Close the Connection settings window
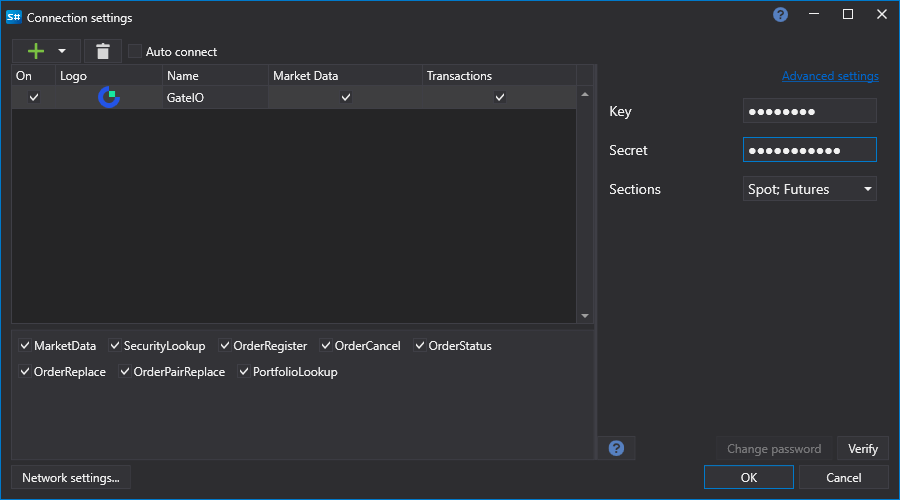Screen dimensions: 900x500 tap(882, 14)
